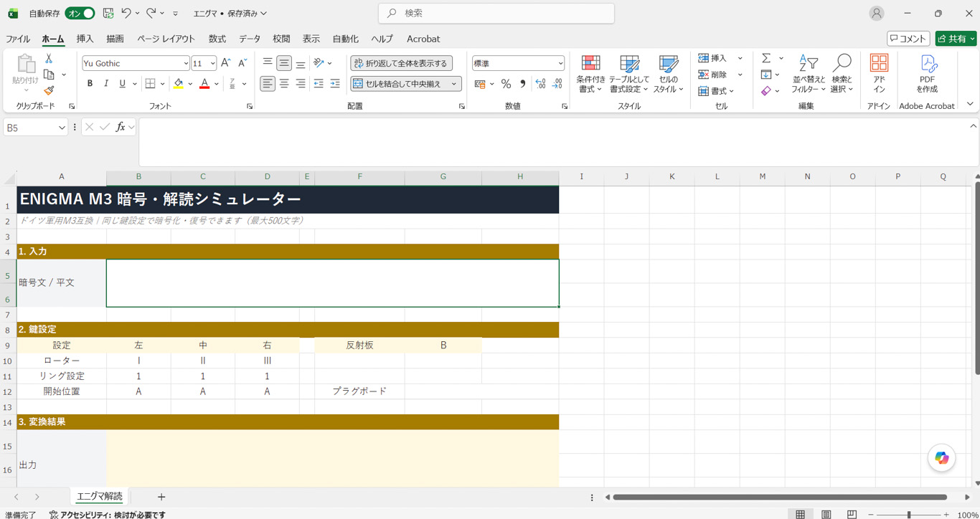980x519 pixels.
Task: Increase the cell indent
Action: point(335,84)
